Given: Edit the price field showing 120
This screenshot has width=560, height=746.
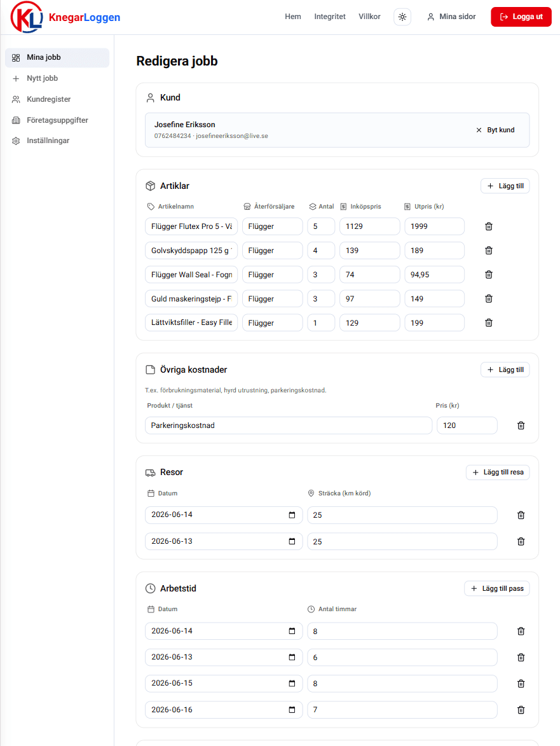Looking at the screenshot, I should pos(467,425).
